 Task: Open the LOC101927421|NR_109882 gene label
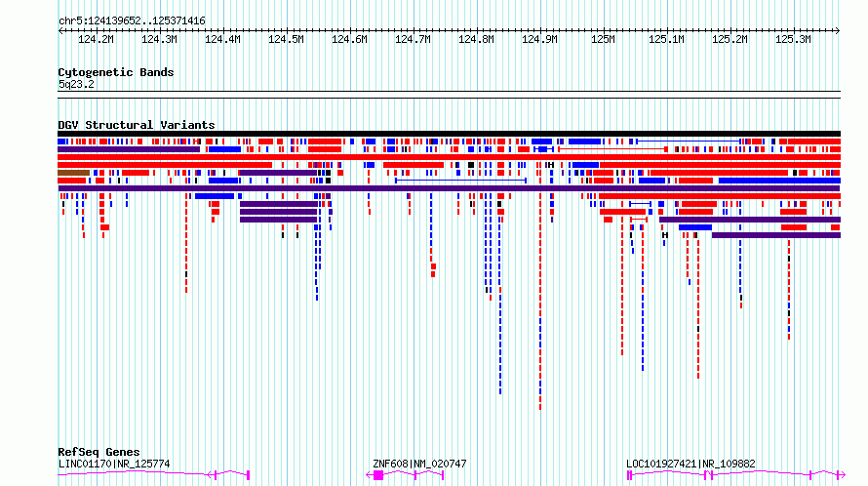pos(690,464)
